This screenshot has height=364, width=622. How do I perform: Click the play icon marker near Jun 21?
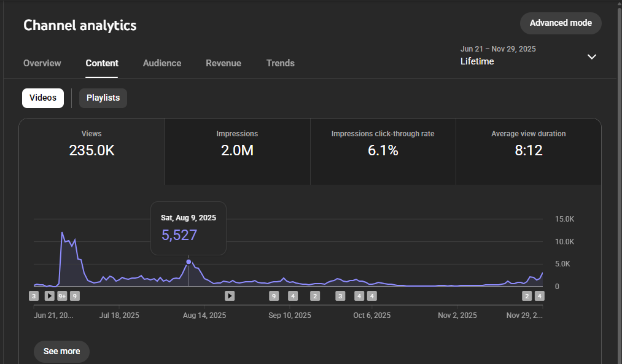(50, 296)
